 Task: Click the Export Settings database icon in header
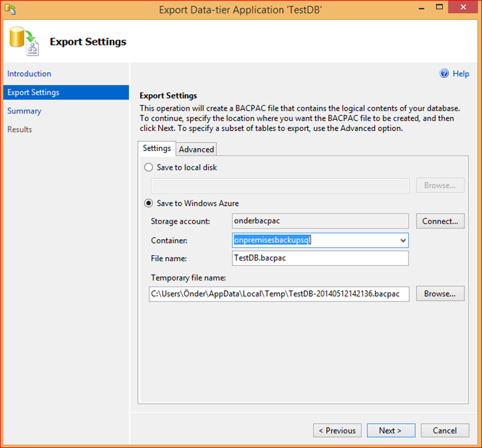(24, 41)
